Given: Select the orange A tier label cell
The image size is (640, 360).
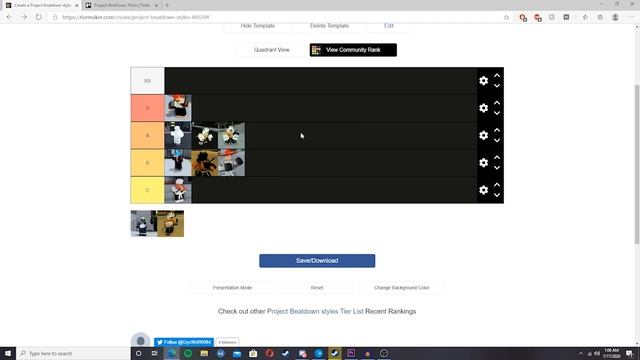Looking at the screenshot, I should [147, 136].
